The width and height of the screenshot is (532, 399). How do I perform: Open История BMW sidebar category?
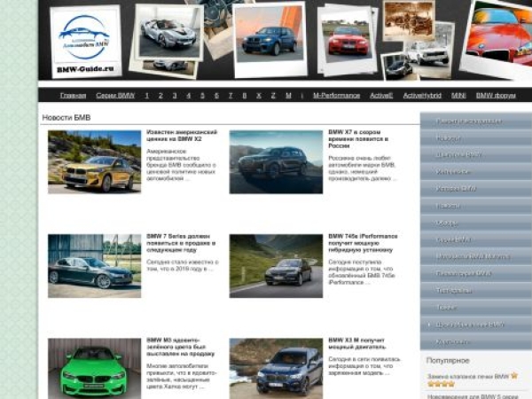click(x=476, y=189)
